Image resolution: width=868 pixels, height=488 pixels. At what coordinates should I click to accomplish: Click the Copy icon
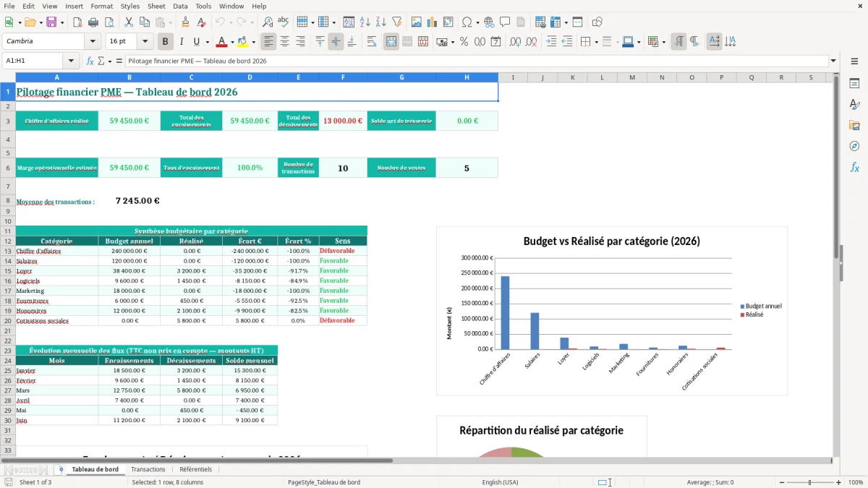(x=144, y=22)
